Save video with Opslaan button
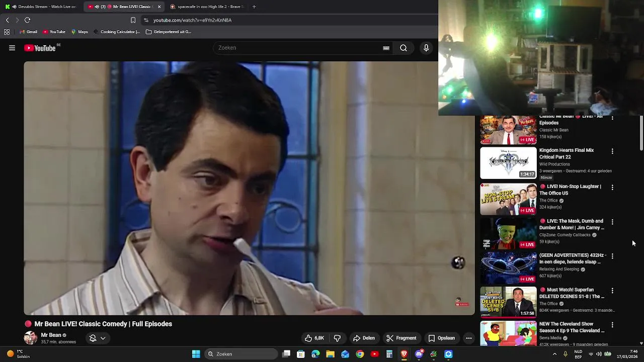Image resolution: width=644 pixels, height=362 pixels. tap(442, 338)
